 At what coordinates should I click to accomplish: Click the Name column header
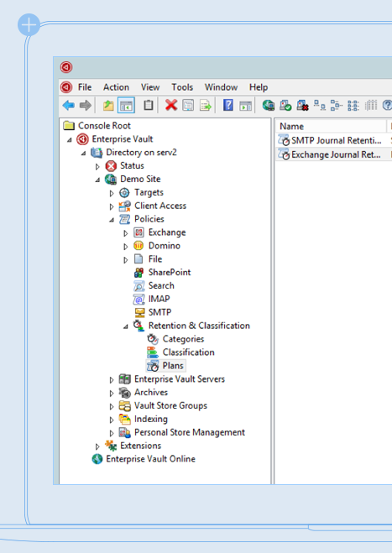331,126
